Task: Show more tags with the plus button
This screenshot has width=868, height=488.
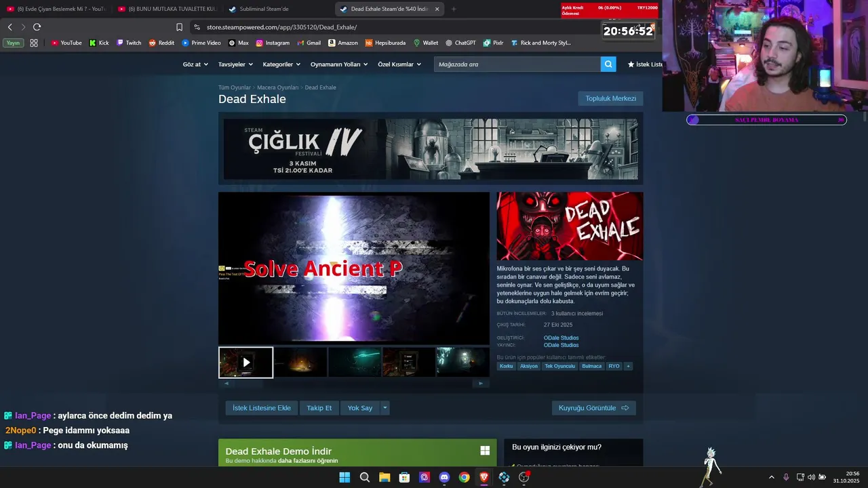Action: (628, 366)
